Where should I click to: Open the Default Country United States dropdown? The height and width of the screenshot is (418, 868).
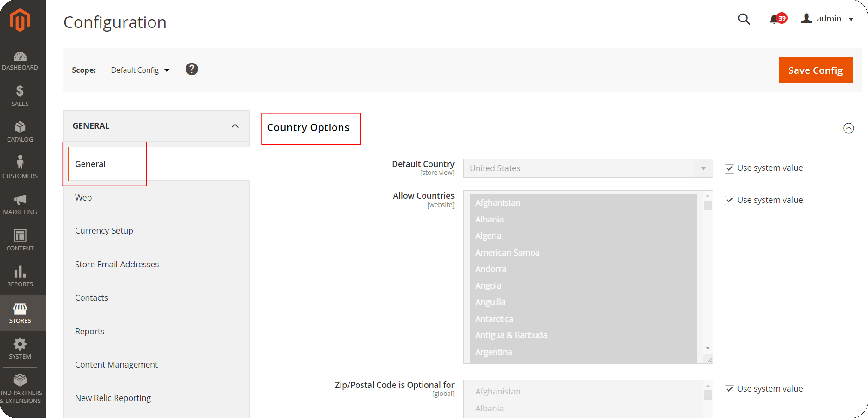[x=588, y=168]
